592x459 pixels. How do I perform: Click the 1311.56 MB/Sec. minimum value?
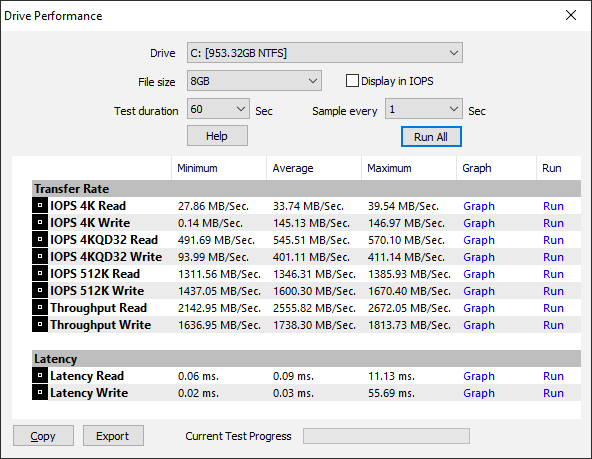[219, 274]
